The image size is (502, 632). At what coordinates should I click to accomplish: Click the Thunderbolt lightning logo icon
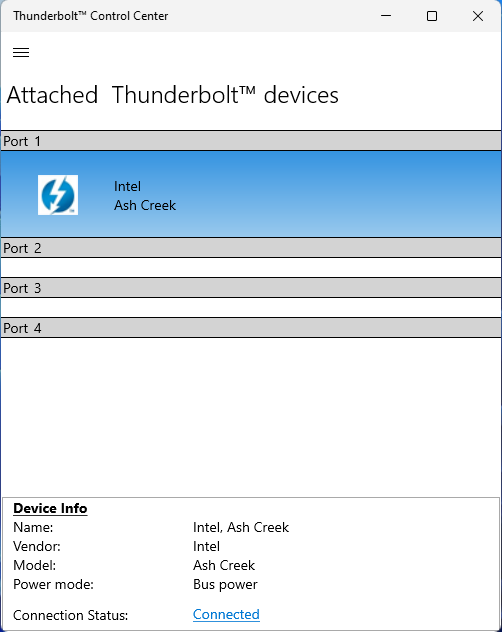tap(58, 195)
